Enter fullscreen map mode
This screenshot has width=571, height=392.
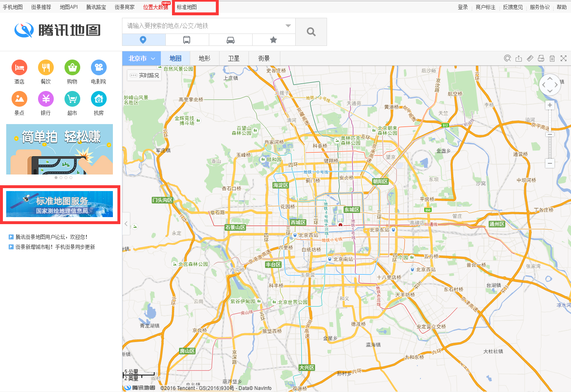[x=564, y=58]
